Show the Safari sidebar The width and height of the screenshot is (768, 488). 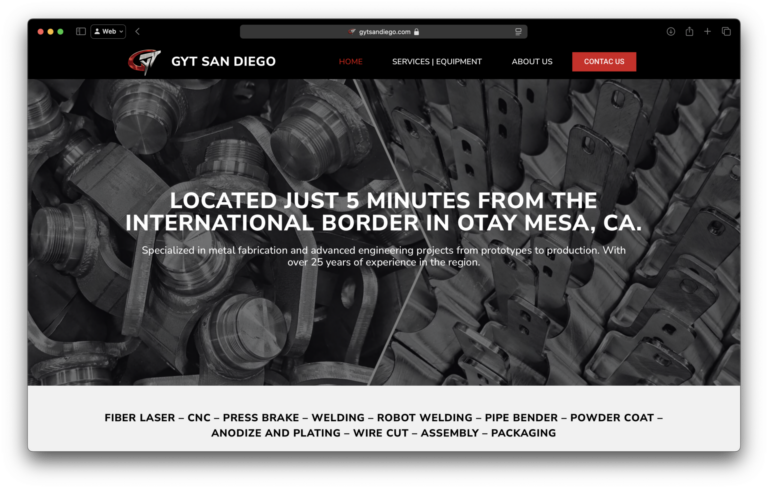[x=81, y=31]
